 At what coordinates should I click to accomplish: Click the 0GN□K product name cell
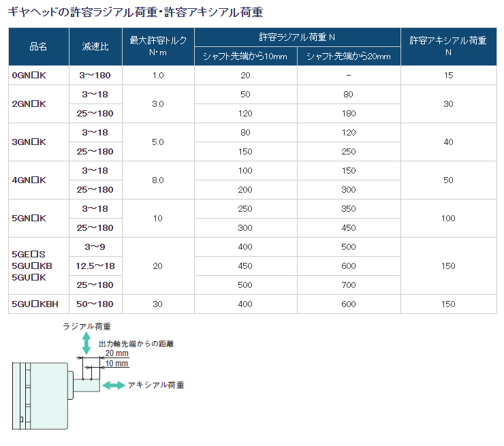pos(30,75)
